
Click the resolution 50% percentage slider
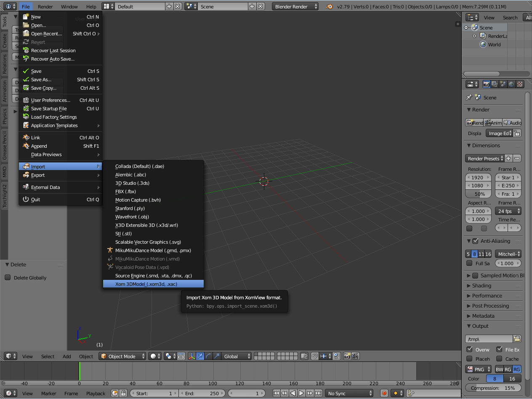tap(478, 194)
